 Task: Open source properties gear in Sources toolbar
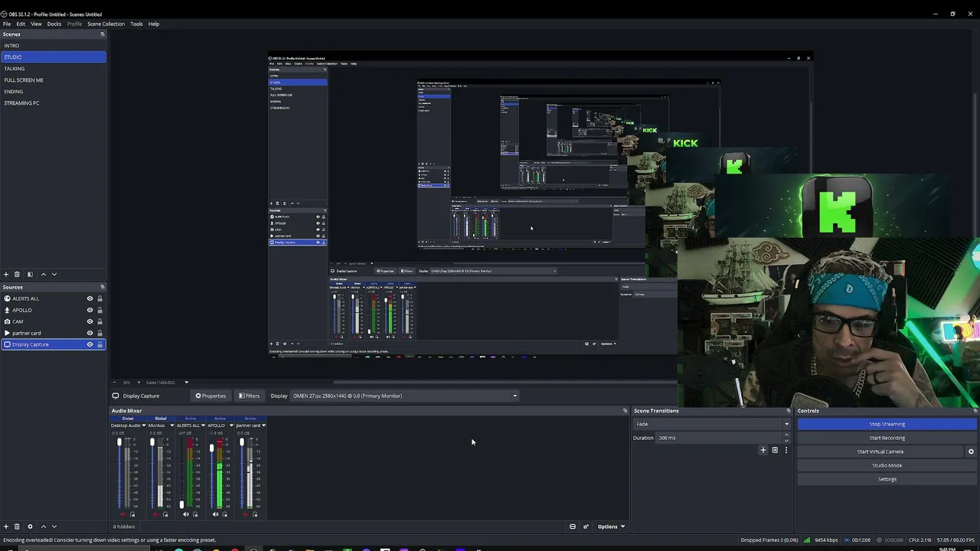click(30, 527)
